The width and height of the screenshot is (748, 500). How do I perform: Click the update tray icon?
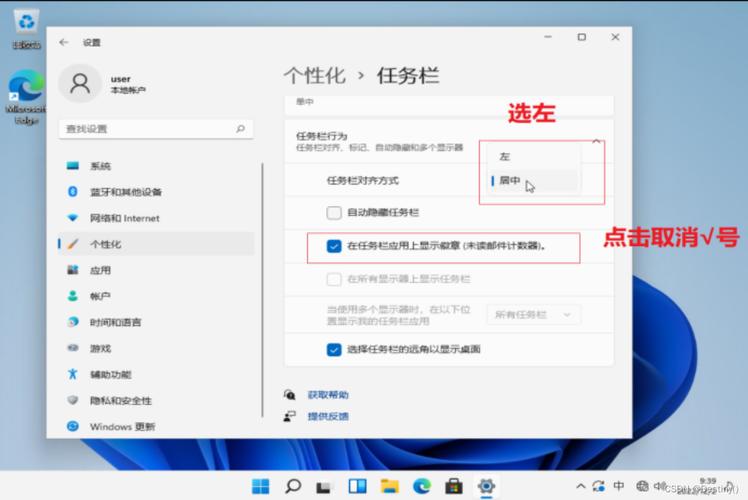pyautogui.click(x=598, y=486)
